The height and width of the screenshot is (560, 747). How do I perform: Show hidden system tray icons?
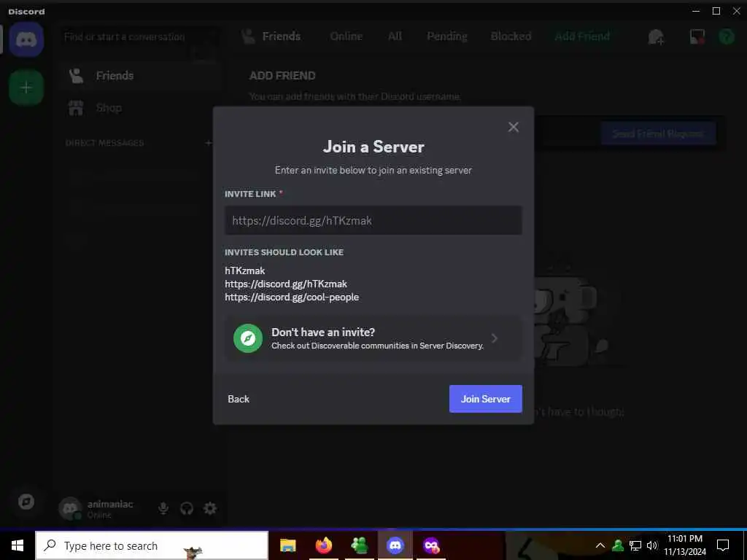[600, 545]
